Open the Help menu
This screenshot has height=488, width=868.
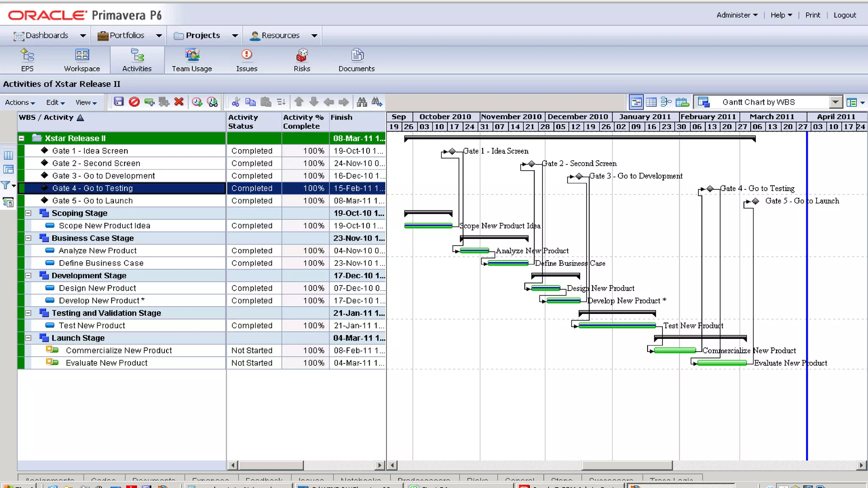781,15
